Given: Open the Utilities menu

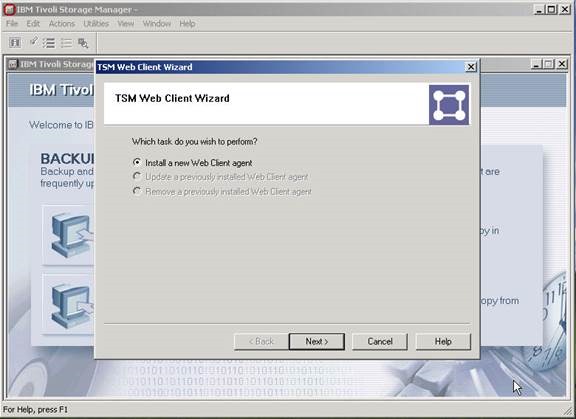Looking at the screenshot, I should 96,24.
